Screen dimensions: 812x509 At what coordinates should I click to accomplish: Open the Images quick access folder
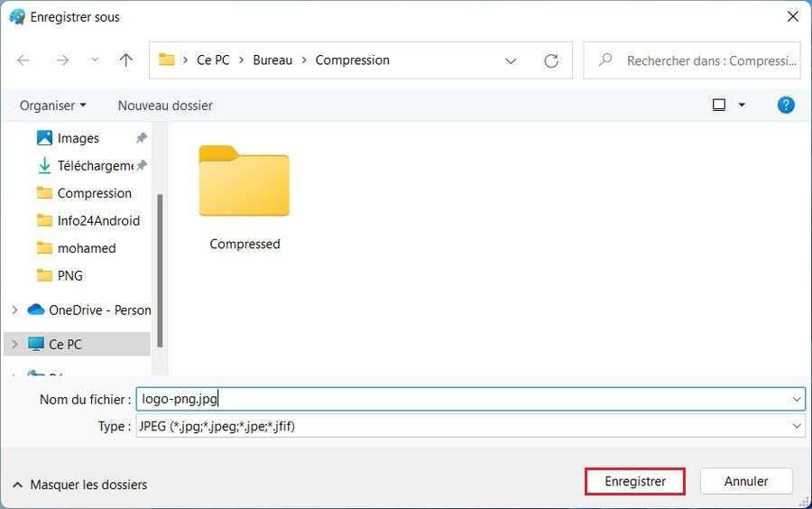(x=78, y=138)
